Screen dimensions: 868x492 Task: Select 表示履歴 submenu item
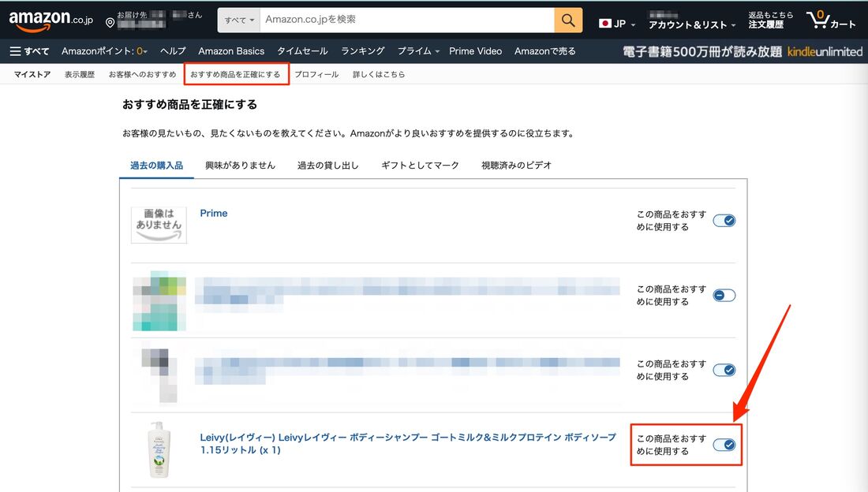tap(79, 74)
